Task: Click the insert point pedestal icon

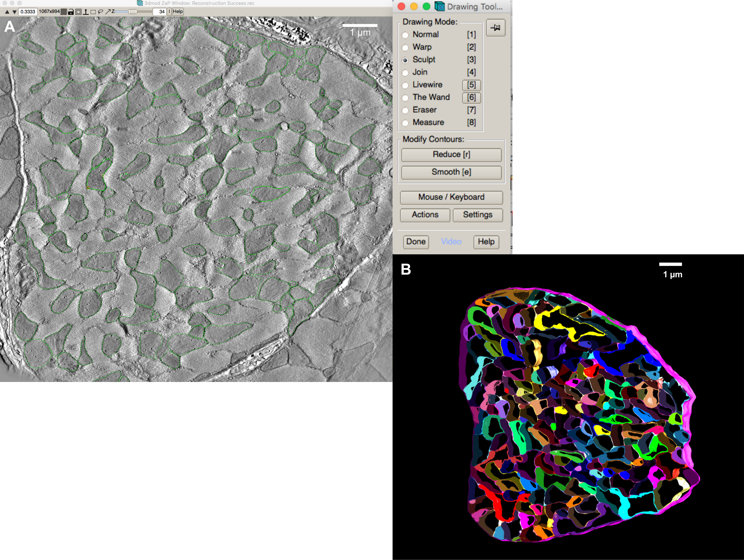Action: [86, 12]
